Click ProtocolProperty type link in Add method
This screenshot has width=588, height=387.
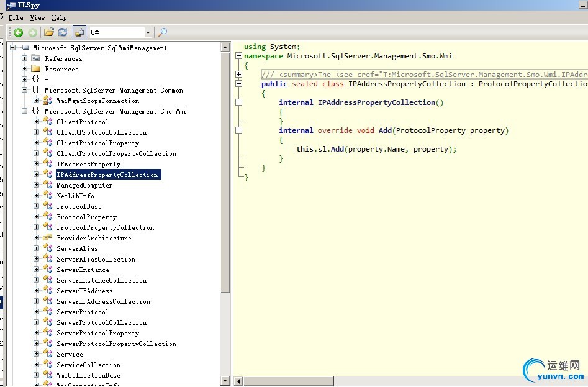(x=432, y=130)
